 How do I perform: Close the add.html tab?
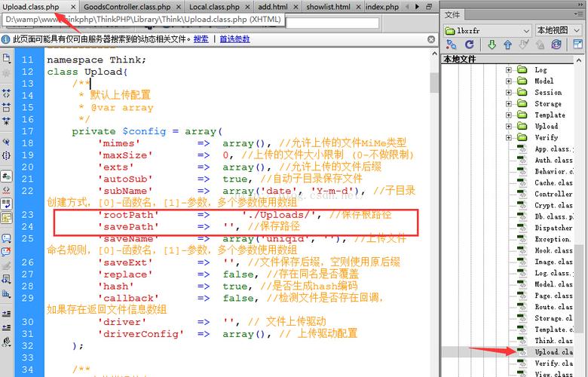pyautogui.click(x=296, y=7)
